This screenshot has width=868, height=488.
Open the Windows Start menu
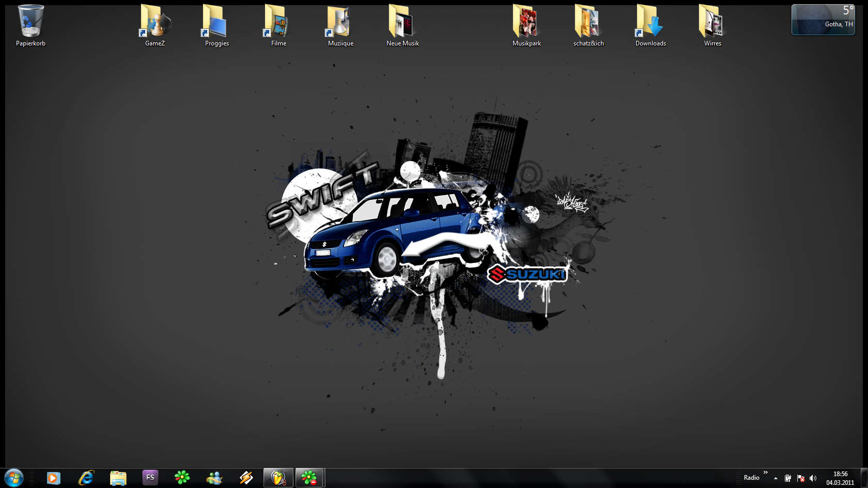click(14, 478)
